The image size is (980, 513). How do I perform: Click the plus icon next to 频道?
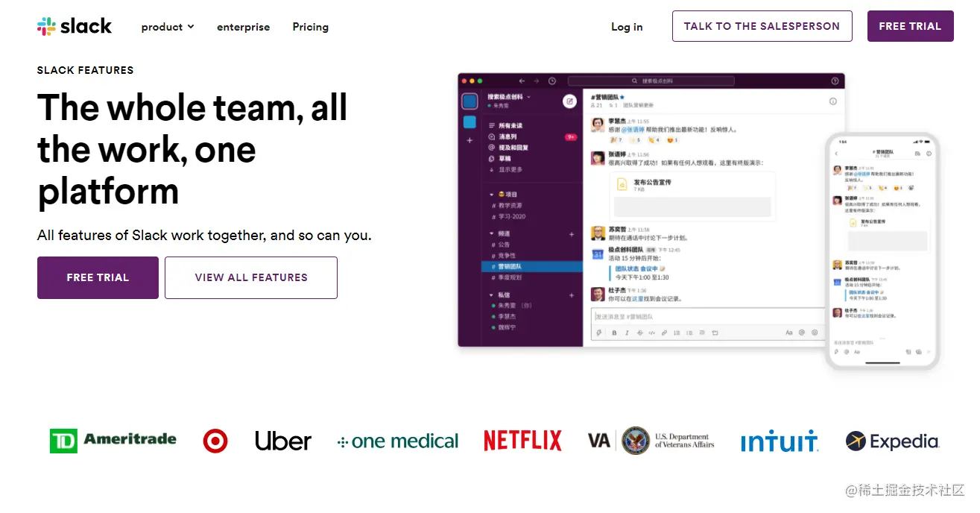pos(572,234)
